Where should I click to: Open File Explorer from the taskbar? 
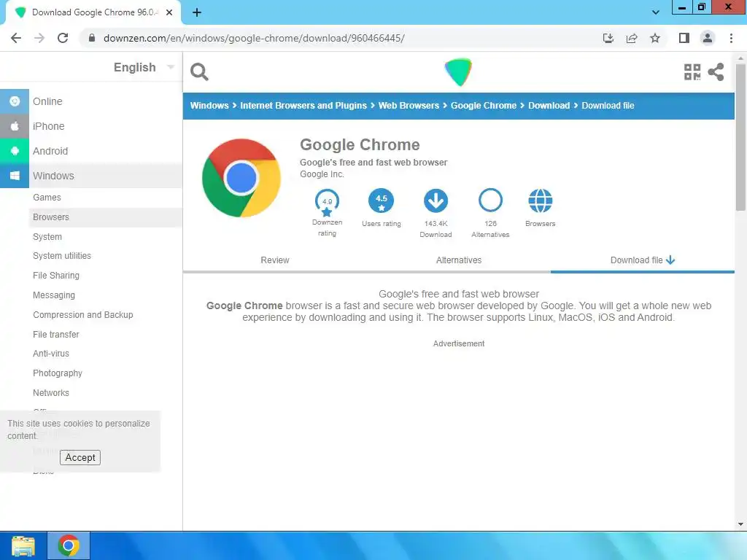coord(23,545)
